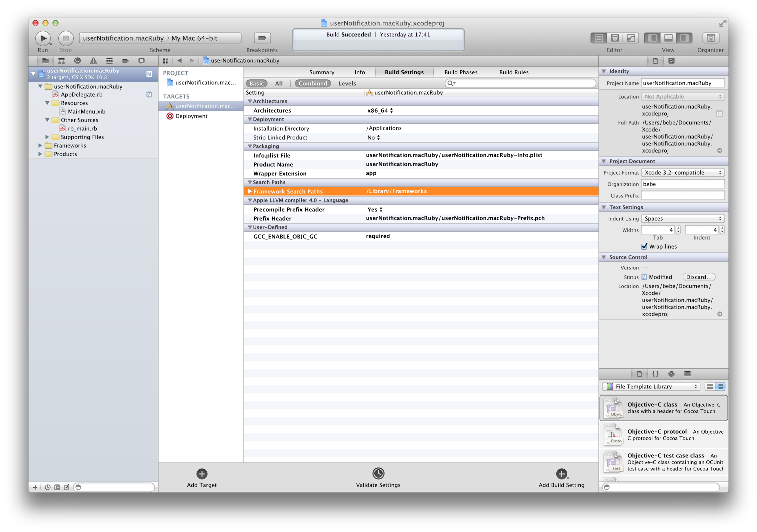Select the All settings filter
757x532 pixels.
coord(279,83)
